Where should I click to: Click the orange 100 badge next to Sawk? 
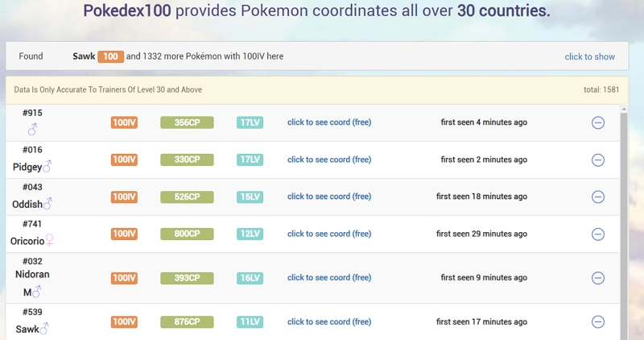[110, 56]
